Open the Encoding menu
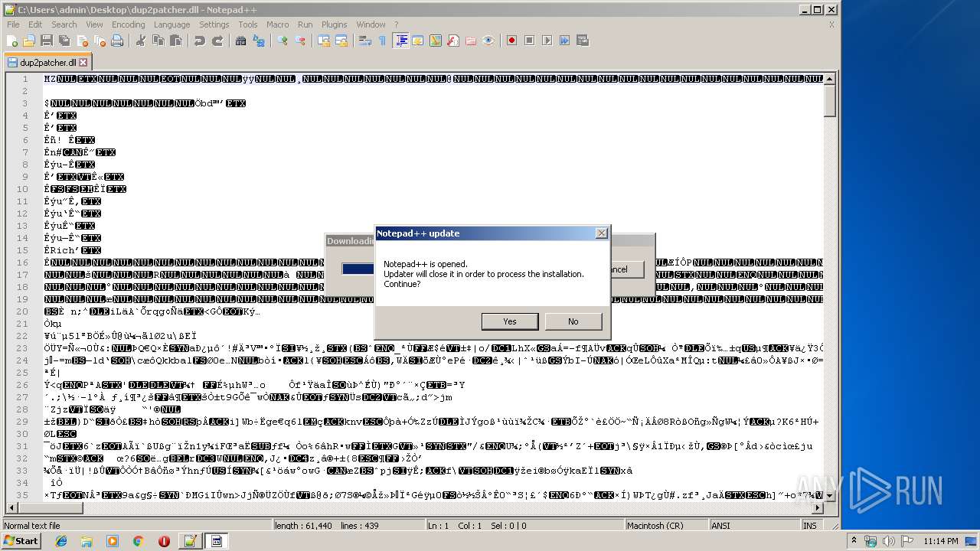 click(129, 24)
